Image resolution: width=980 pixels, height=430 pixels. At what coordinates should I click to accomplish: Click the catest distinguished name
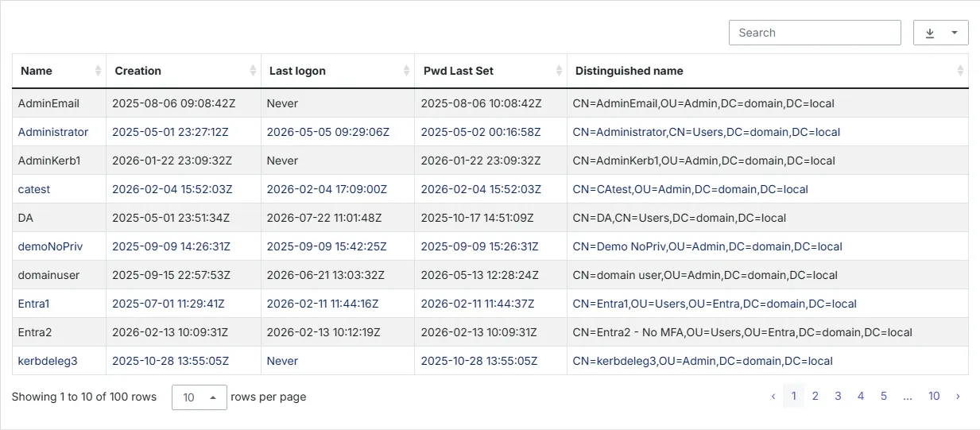691,189
